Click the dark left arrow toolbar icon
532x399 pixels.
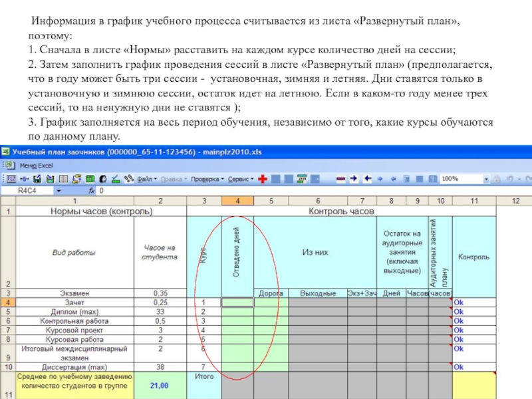click(x=367, y=179)
